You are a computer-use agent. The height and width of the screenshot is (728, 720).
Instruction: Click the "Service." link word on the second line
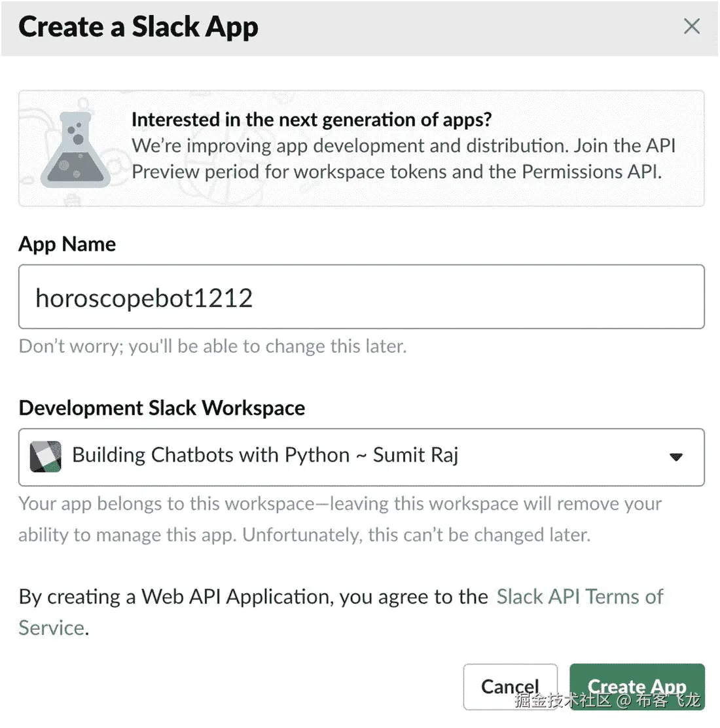[x=52, y=628]
